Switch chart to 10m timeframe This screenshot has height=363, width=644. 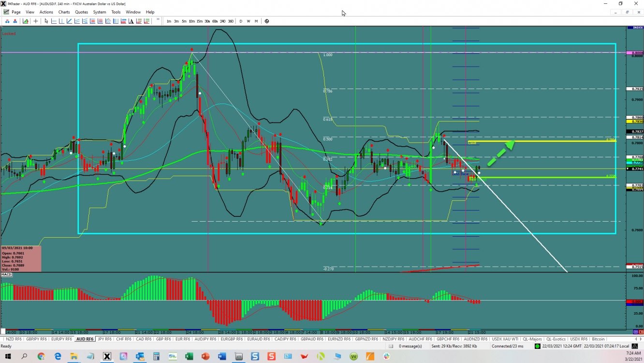192,21
